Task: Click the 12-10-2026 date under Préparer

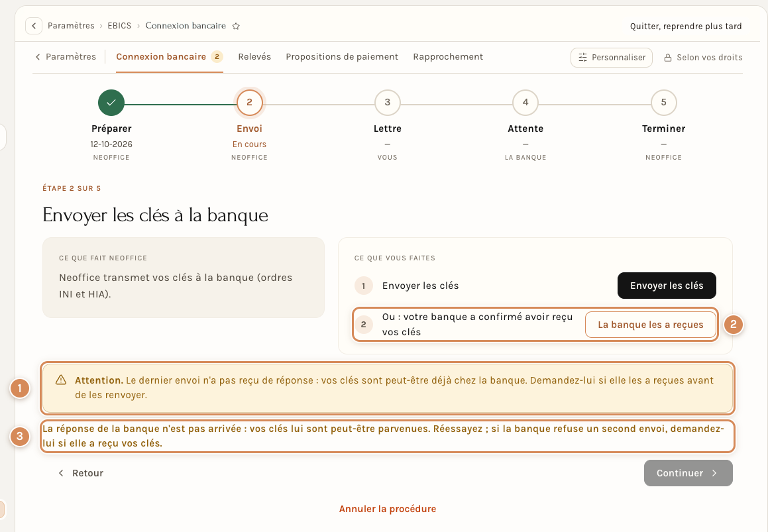Action: (111, 144)
